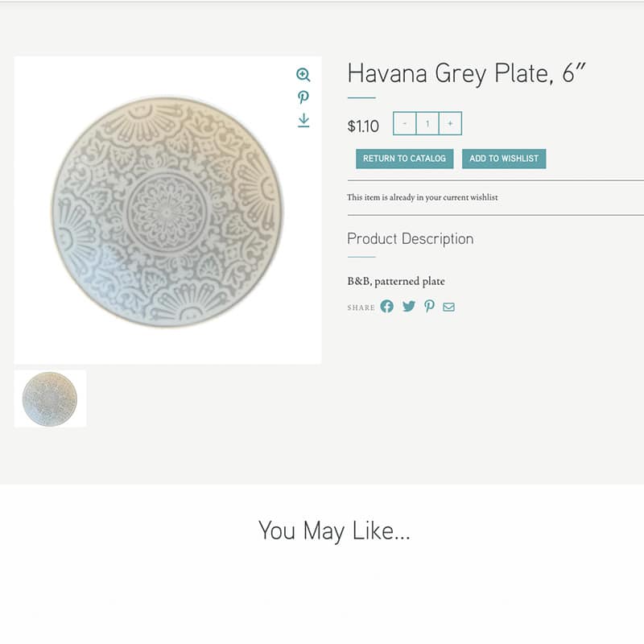Image resolution: width=644 pixels, height=644 pixels.
Task: Pin the product image using Pinterest icon beside photo
Action: [303, 97]
